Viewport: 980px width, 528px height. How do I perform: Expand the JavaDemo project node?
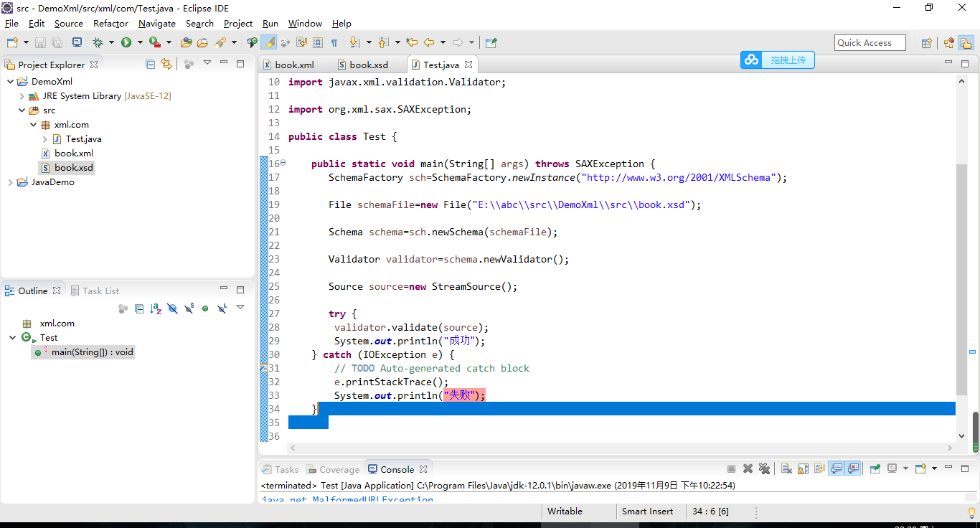(10, 182)
